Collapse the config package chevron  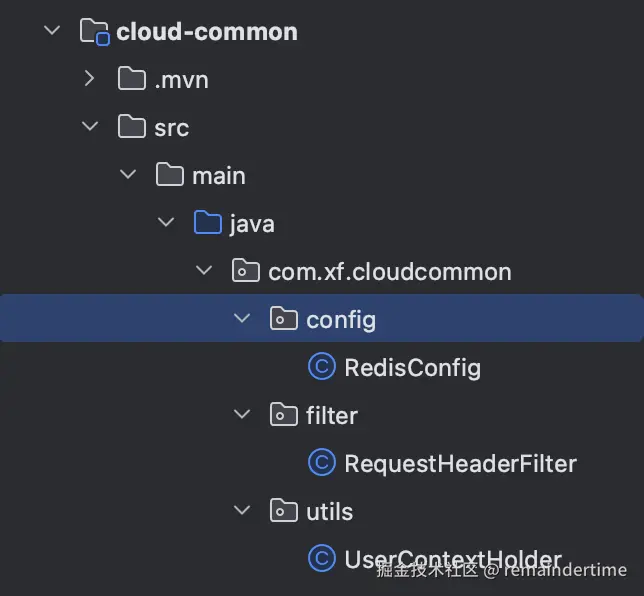coord(242,319)
